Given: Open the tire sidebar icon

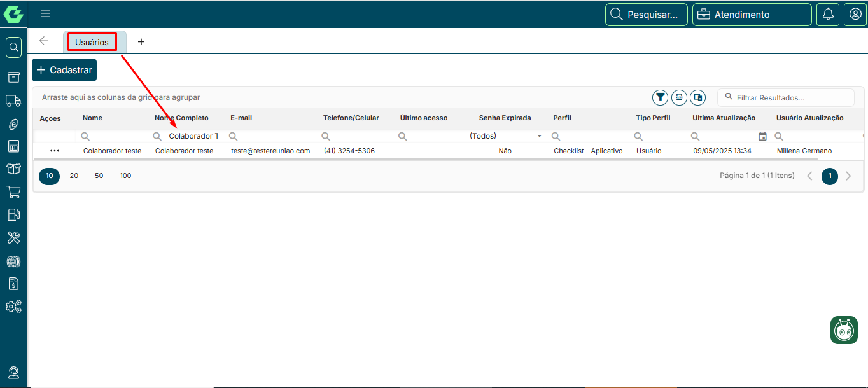Looking at the screenshot, I should pyautogui.click(x=13, y=261).
